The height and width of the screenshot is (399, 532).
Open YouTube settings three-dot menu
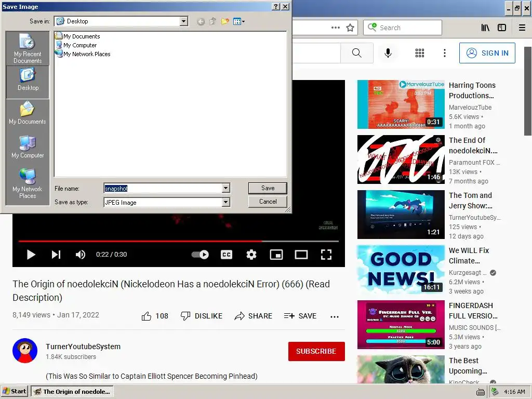(x=445, y=53)
